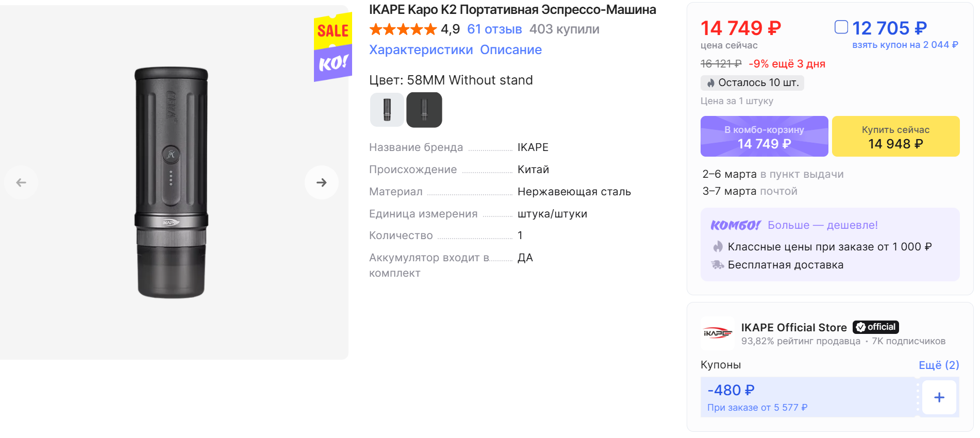
Task: Add to combo cart for 14 749 ₽
Action: point(764,137)
